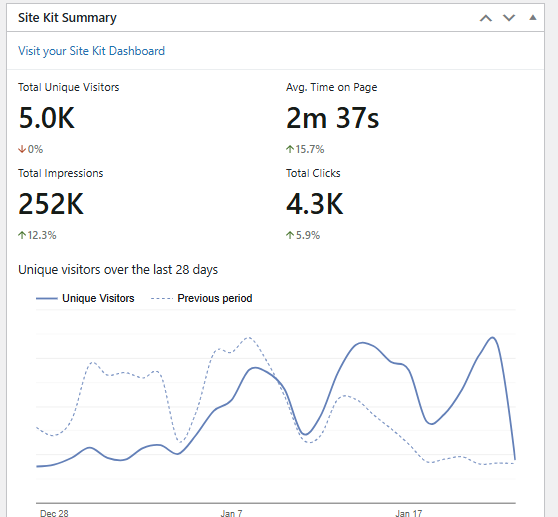
Task: Click 'Unique visitors over the last 28 days' heading
Action: click(118, 270)
